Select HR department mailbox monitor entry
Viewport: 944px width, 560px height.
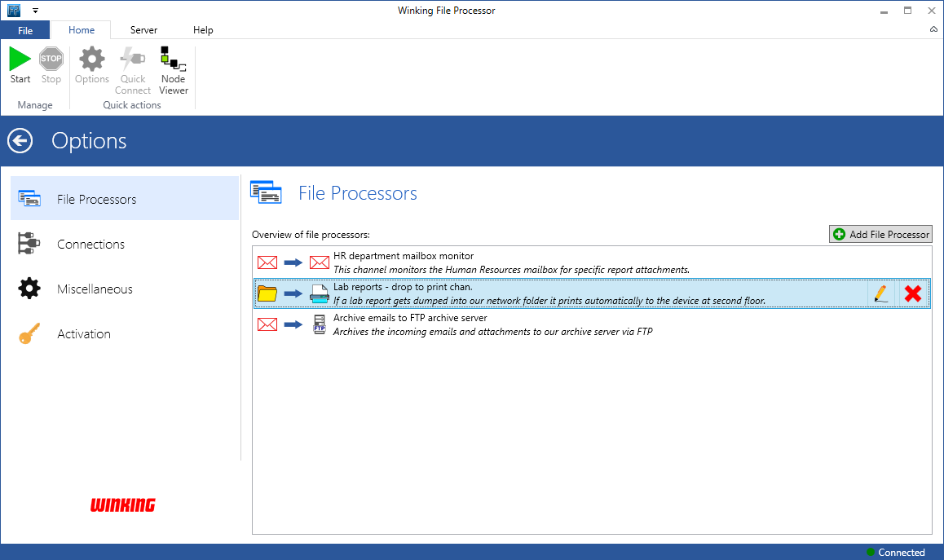point(592,262)
